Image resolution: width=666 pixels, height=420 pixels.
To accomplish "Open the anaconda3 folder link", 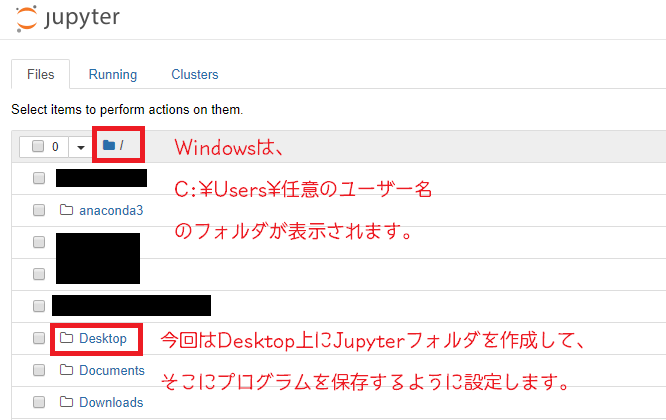I will tap(111, 210).
